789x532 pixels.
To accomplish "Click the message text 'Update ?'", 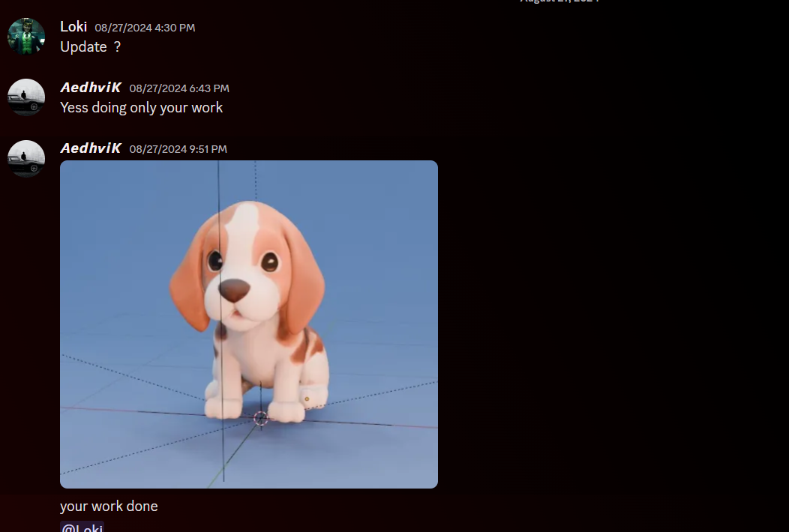I will (x=91, y=46).
